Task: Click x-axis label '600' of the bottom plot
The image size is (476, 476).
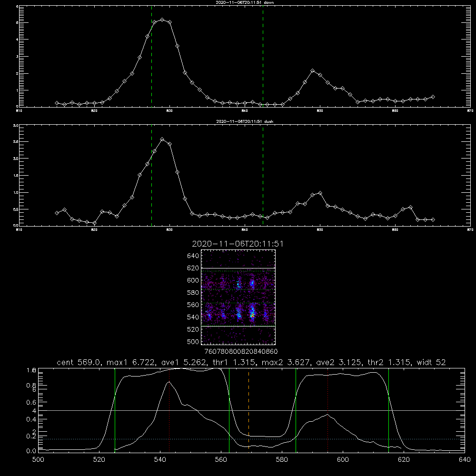Action: pos(343,460)
